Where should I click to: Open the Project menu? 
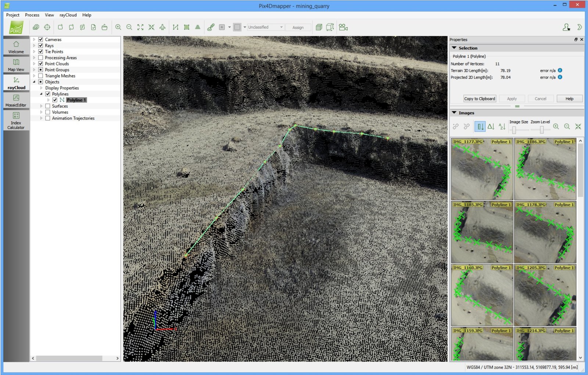(13, 15)
